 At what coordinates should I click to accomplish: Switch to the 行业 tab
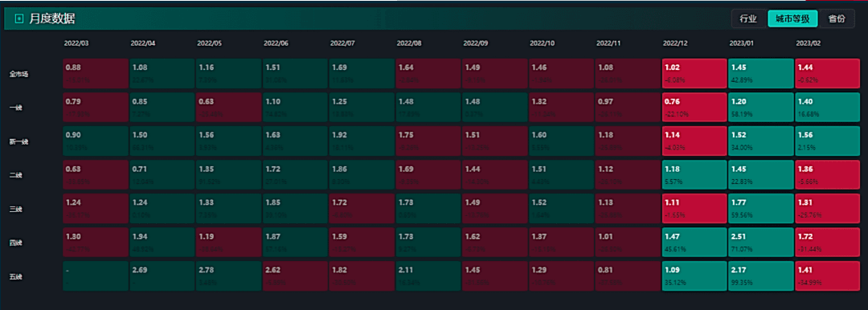pos(748,18)
